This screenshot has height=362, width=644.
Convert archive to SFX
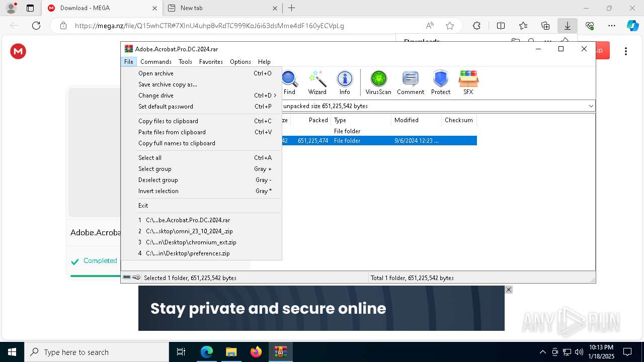coord(468,83)
